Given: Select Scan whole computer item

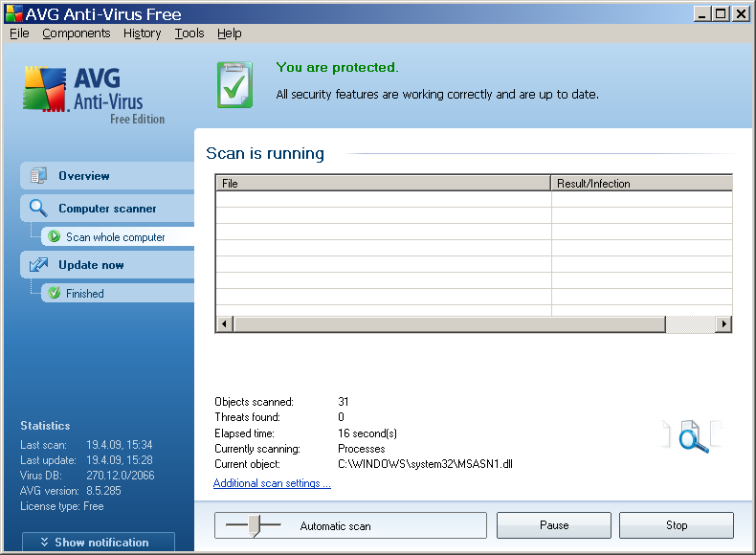Looking at the screenshot, I should [x=118, y=236].
